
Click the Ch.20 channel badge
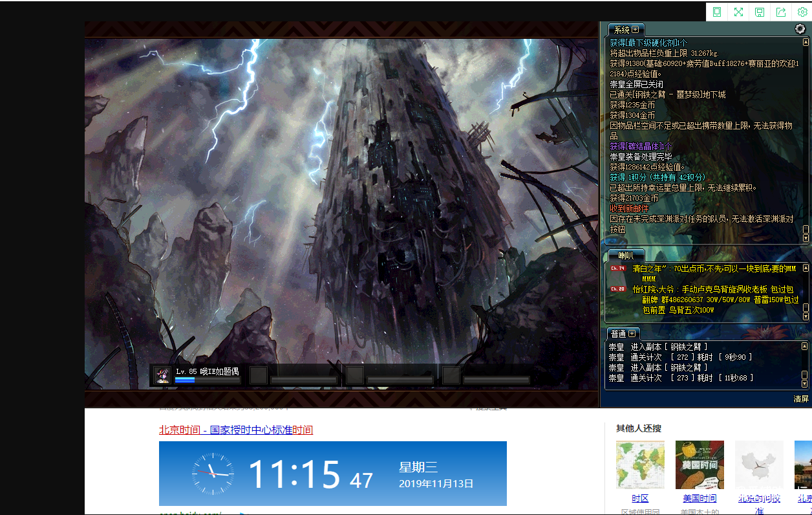(618, 289)
